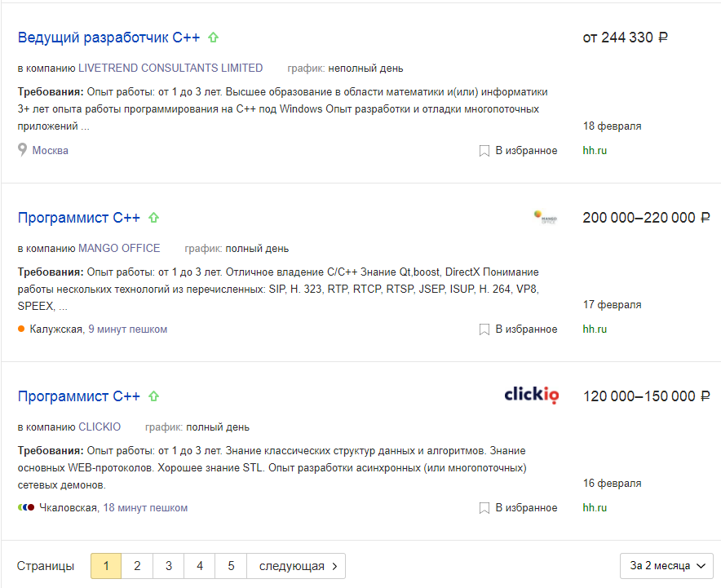Click salary '120 000–150 000 ₽'
The image size is (721, 588).
coord(647,396)
